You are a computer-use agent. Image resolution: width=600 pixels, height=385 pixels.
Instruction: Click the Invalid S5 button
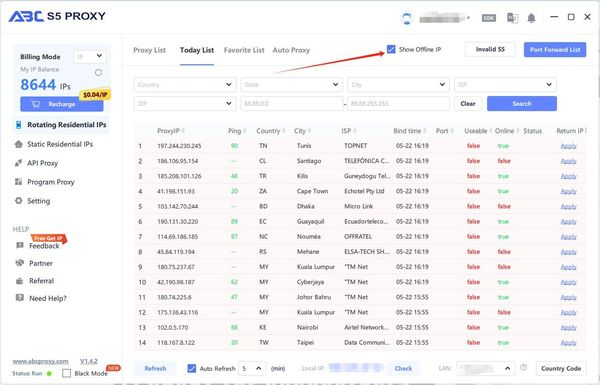[x=490, y=49]
